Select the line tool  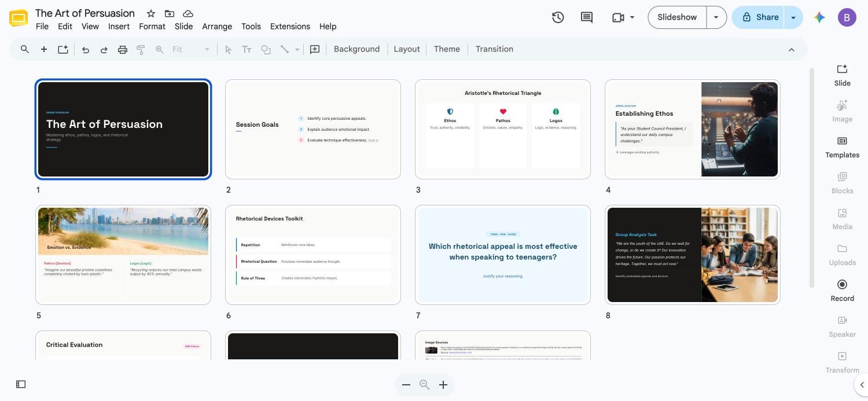(285, 49)
